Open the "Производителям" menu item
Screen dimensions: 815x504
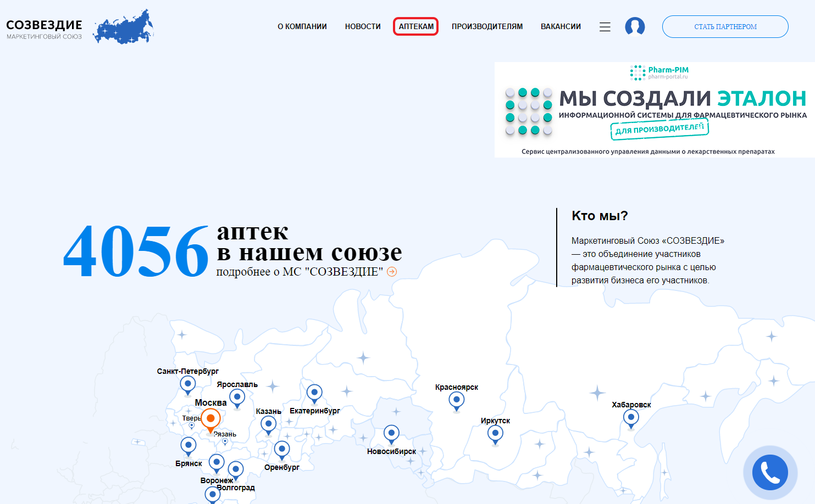tap(487, 26)
